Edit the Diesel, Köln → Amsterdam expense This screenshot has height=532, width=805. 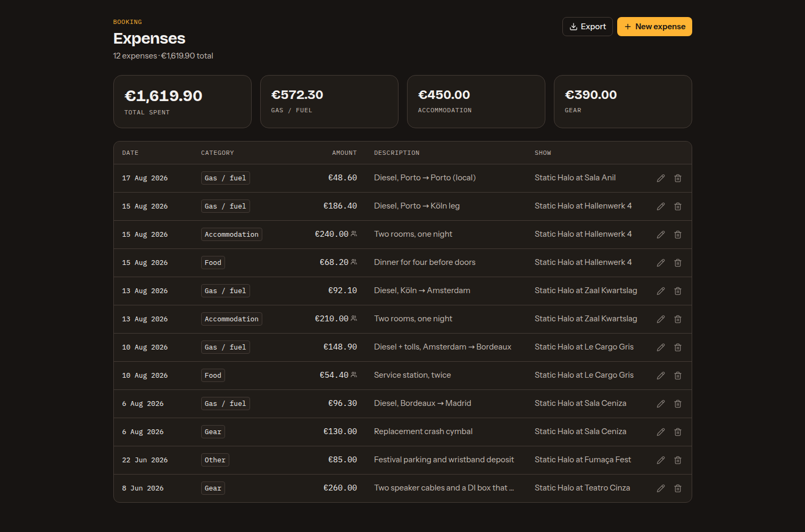pos(661,291)
